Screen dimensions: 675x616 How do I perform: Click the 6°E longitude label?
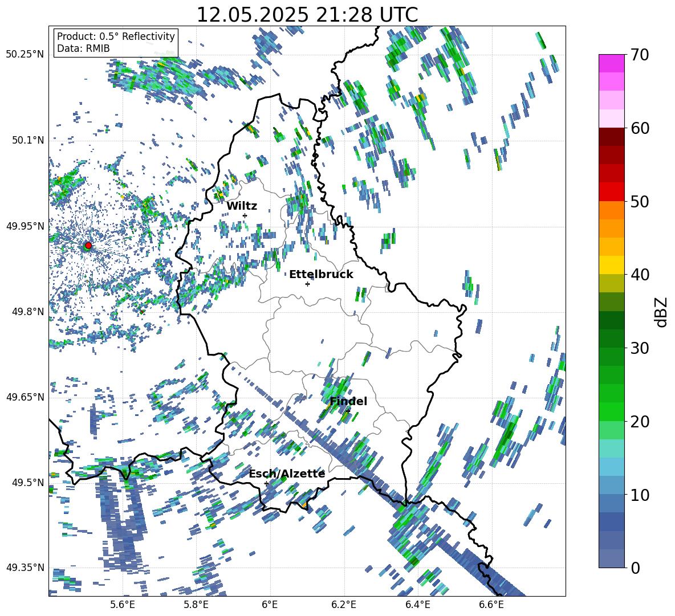[270, 605]
